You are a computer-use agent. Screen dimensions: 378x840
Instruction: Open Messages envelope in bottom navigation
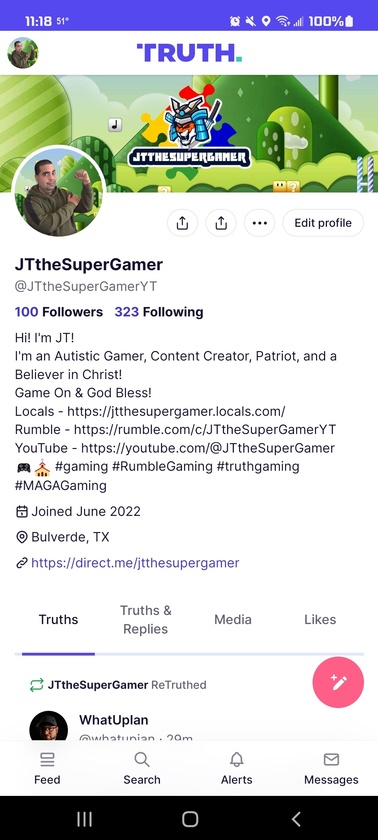331,768
